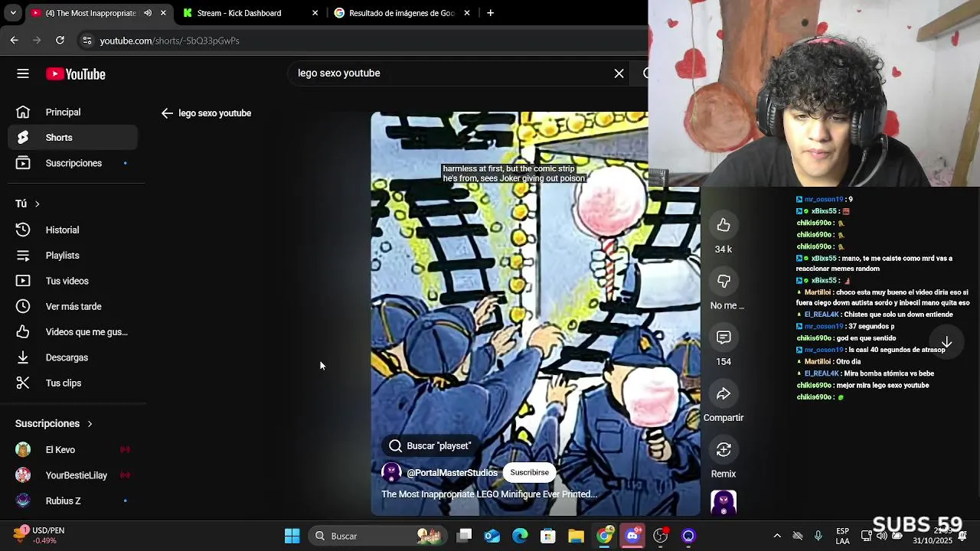
Task: Show hidden tray icons
Action: point(777,536)
